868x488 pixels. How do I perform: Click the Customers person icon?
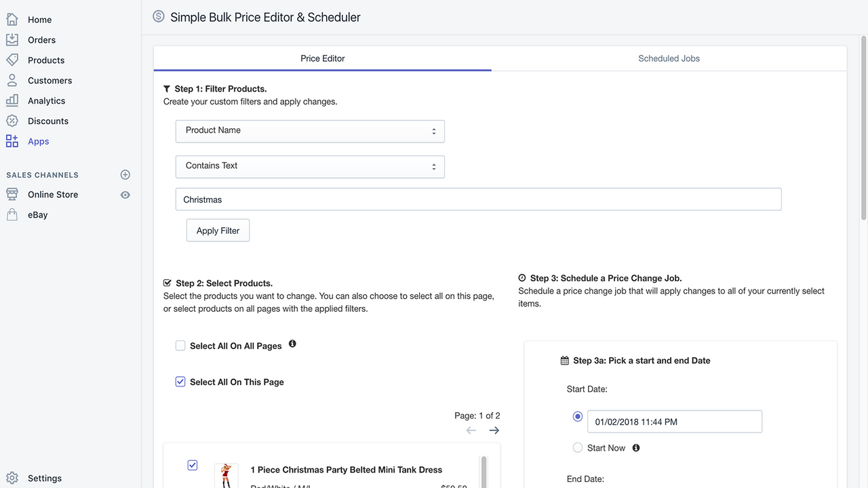(x=12, y=80)
